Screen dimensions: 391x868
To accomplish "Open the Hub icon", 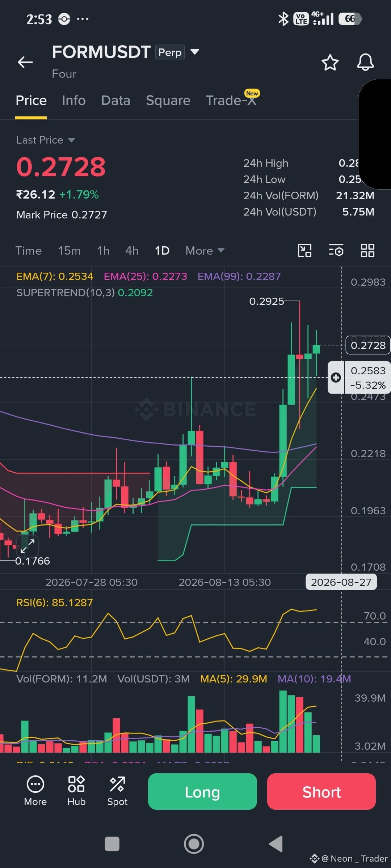I will pyautogui.click(x=76, y=791).
